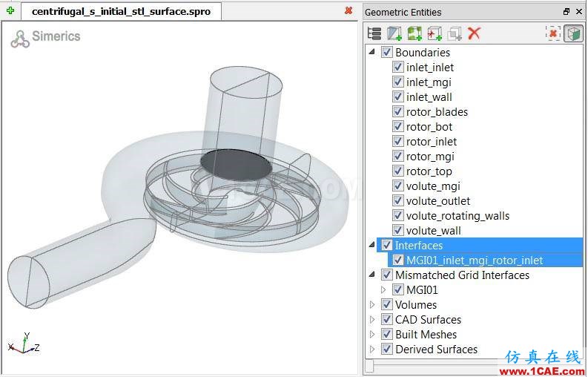The width and height of the screenshot is (588, 377).
Task: Toggle inlet_mgi checkbox
Action: (x=398, y=82)
